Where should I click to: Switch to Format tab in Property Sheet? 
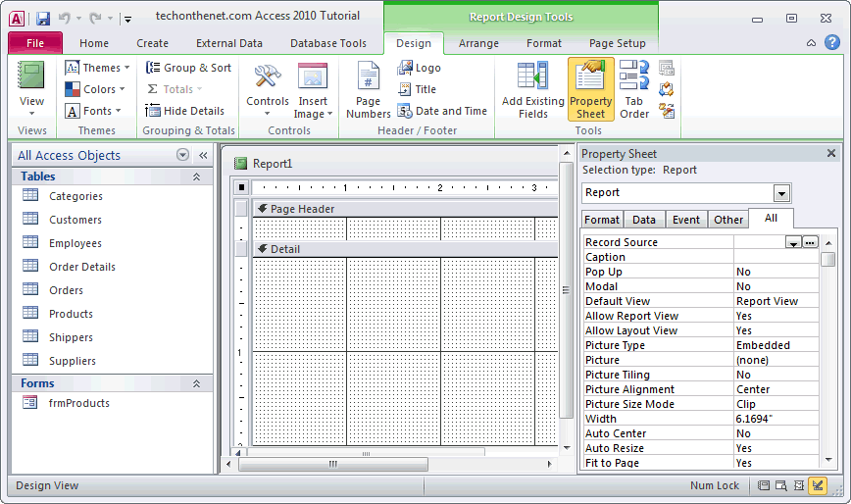tap(602, 220)
